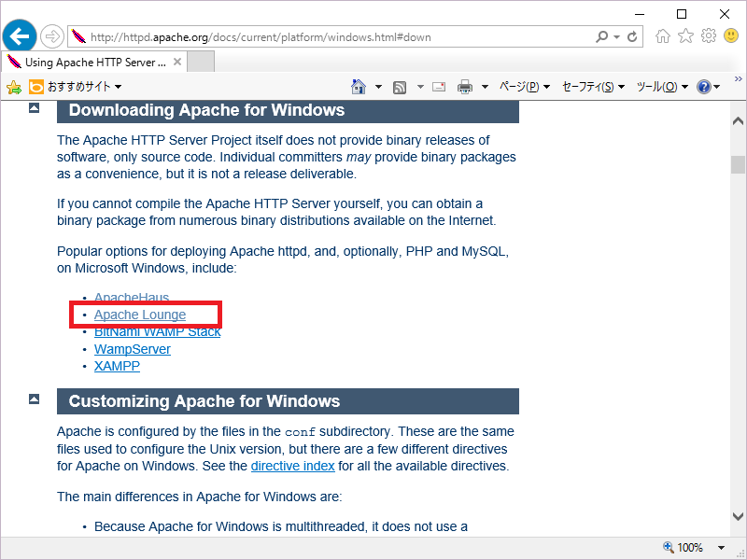This screenshot has height=560, width=747.
Task: Open the セーフティ(S) menu
Action: pyautogui.click(x=593, y=87)
